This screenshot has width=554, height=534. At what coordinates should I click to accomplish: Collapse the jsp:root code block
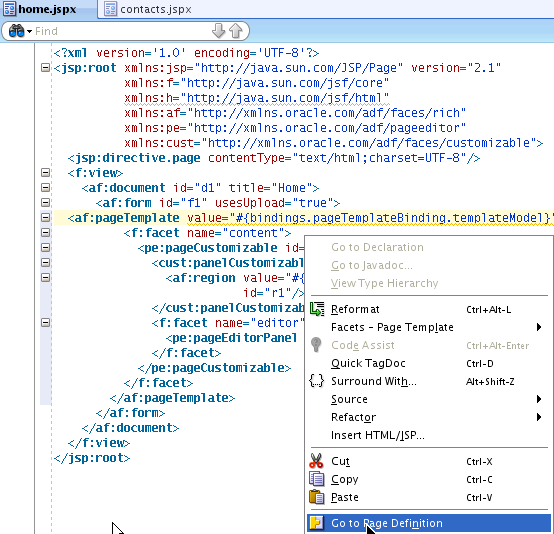(x=45, y=68)
